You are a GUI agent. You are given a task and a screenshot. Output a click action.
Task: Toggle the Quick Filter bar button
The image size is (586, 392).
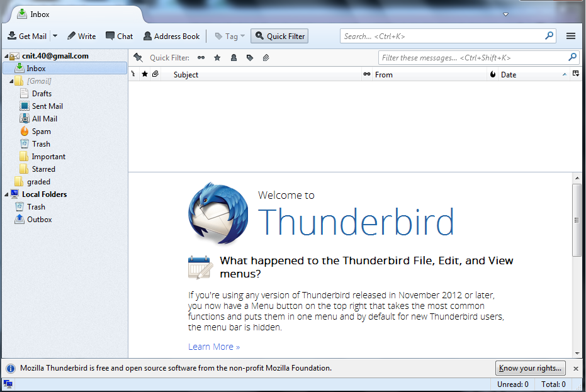279,36
